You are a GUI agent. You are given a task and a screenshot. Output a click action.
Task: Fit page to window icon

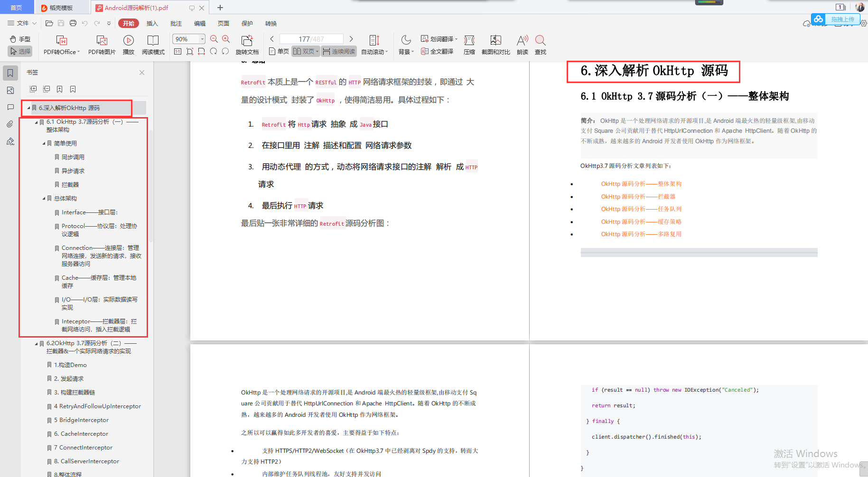190,51
